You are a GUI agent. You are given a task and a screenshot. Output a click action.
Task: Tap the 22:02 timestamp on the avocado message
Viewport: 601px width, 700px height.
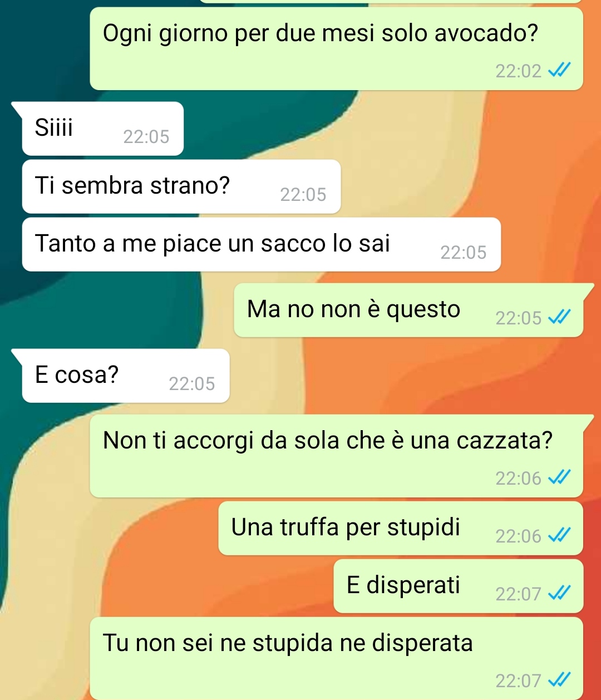click(518, 71)
